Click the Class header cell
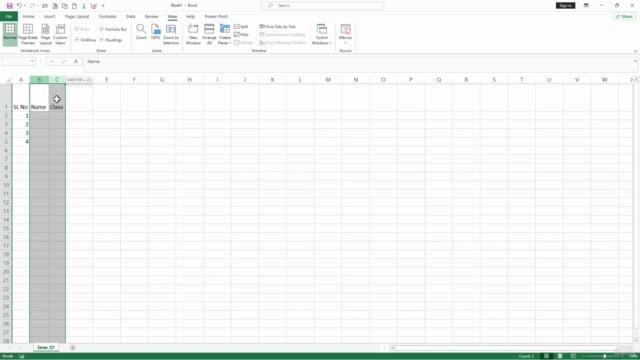Image resolution: width=640 pixels, height=360 pixels. coord(57,98)
